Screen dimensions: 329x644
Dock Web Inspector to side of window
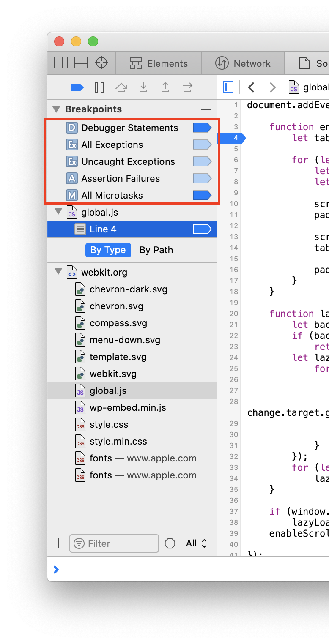point(61,63)
